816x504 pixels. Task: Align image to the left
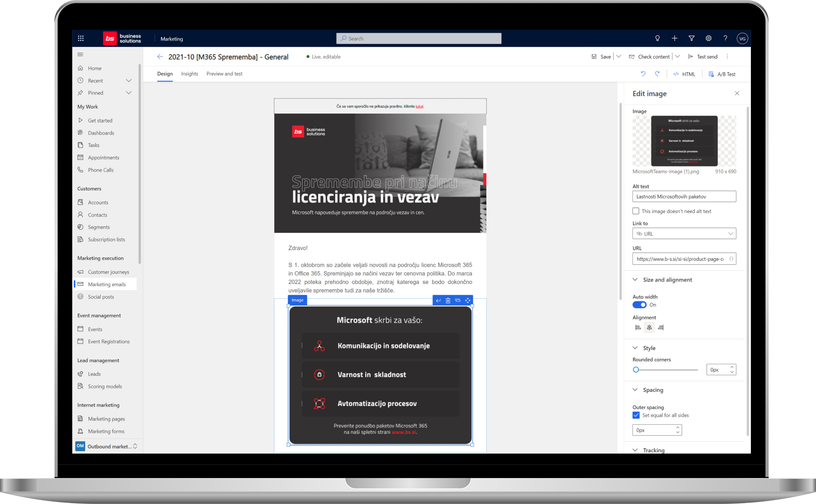point(638,327)
